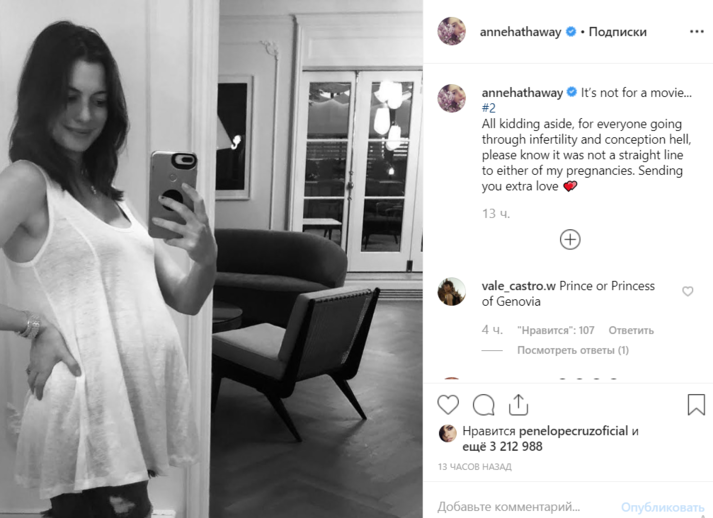Viewport: 713px width, 518px height.
Task: Like the vale_castro.w comment heart
Action: point(688,291)
